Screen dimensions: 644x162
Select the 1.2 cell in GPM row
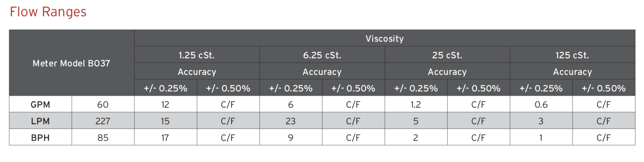(416, 105)
